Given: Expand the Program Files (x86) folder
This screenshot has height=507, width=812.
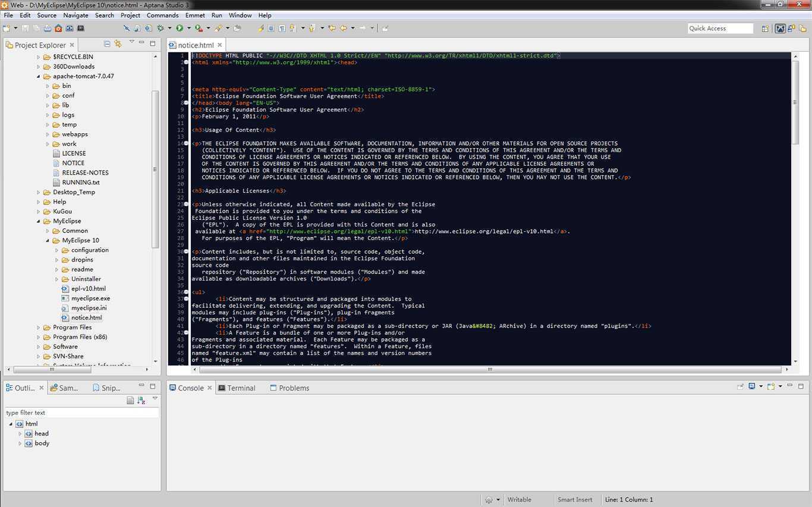Looking at the screenshot, I should click(x=39, y=337).
